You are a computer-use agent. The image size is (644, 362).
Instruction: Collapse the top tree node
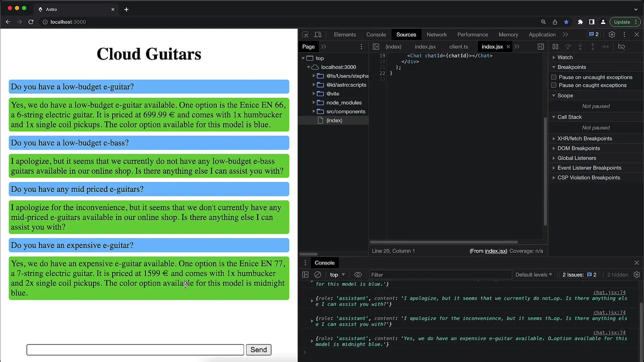pos(303,58)
